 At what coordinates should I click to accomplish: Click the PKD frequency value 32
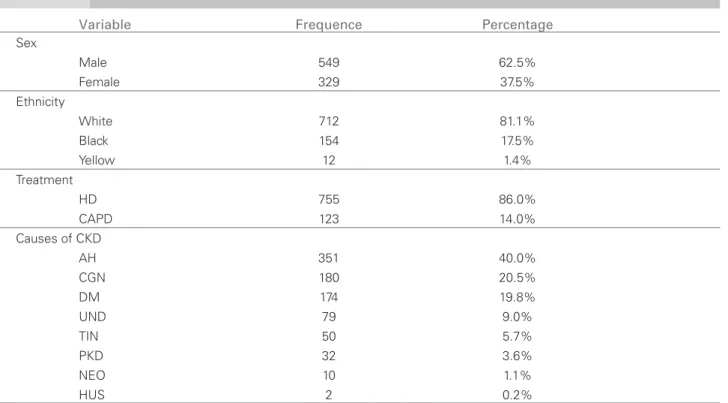[x=329, y=355]
